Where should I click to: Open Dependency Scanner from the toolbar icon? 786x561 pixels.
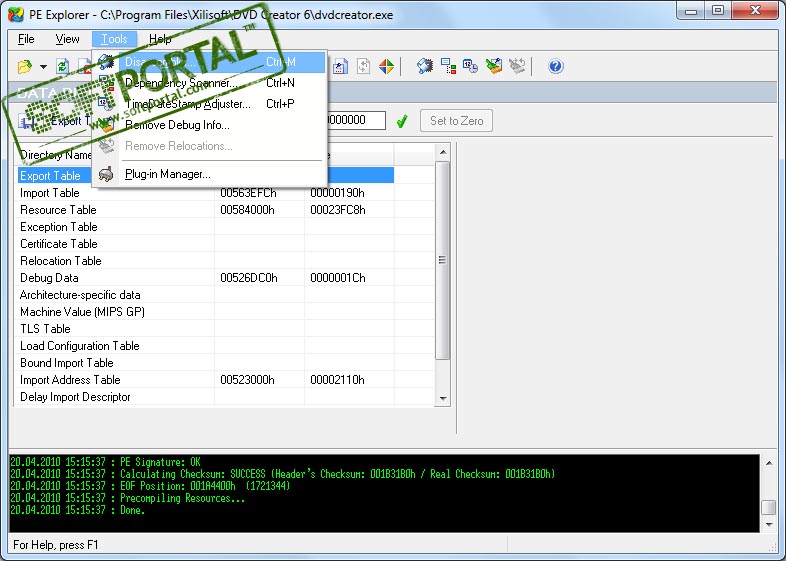tap(448, 66)
